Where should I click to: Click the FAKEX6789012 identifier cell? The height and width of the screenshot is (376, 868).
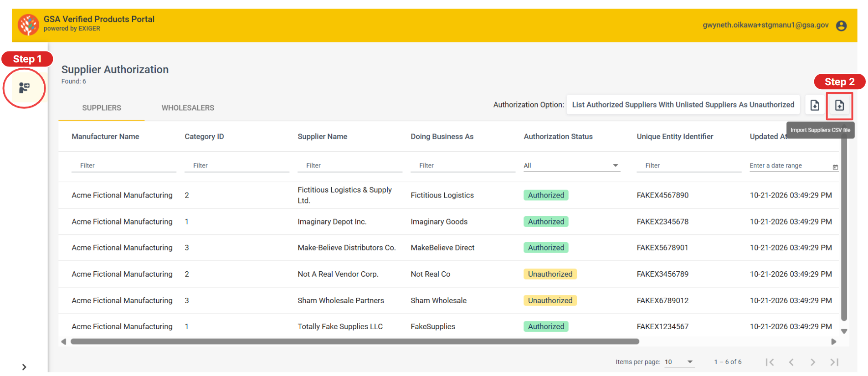coord(663,300)
